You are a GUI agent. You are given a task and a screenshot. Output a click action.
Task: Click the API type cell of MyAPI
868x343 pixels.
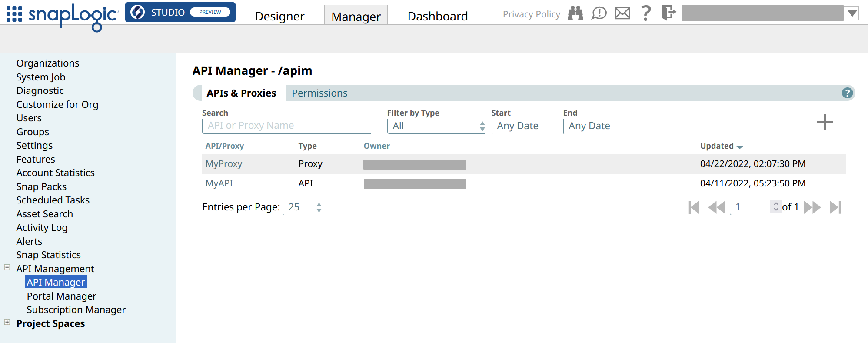(x=306, y=183)
